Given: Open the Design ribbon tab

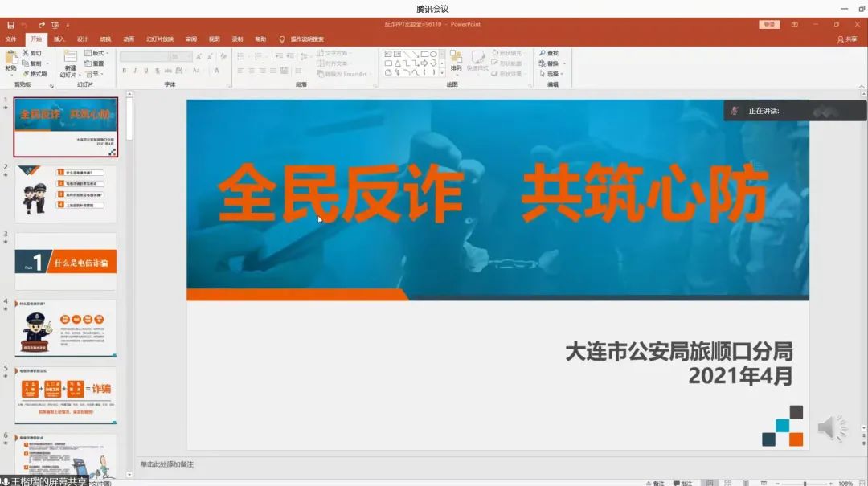Looking at the screenshot, I should pyautogui.click(x=82, y=39).
